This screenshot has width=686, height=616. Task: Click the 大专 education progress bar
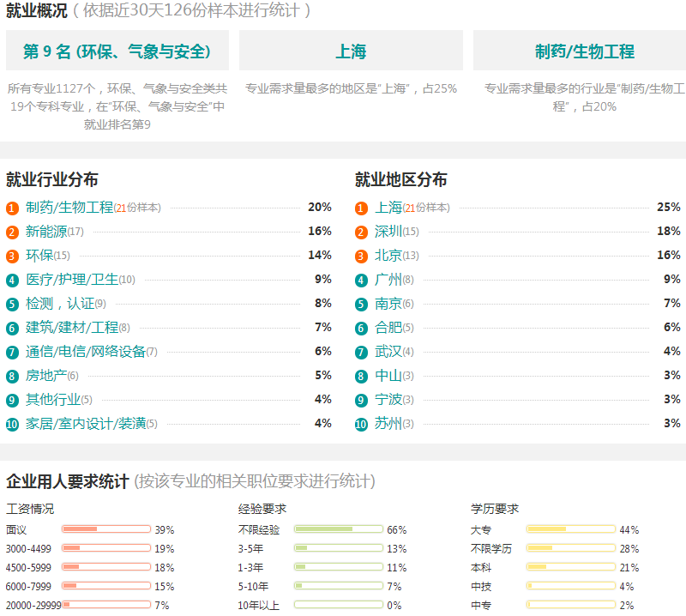(571, 529)
